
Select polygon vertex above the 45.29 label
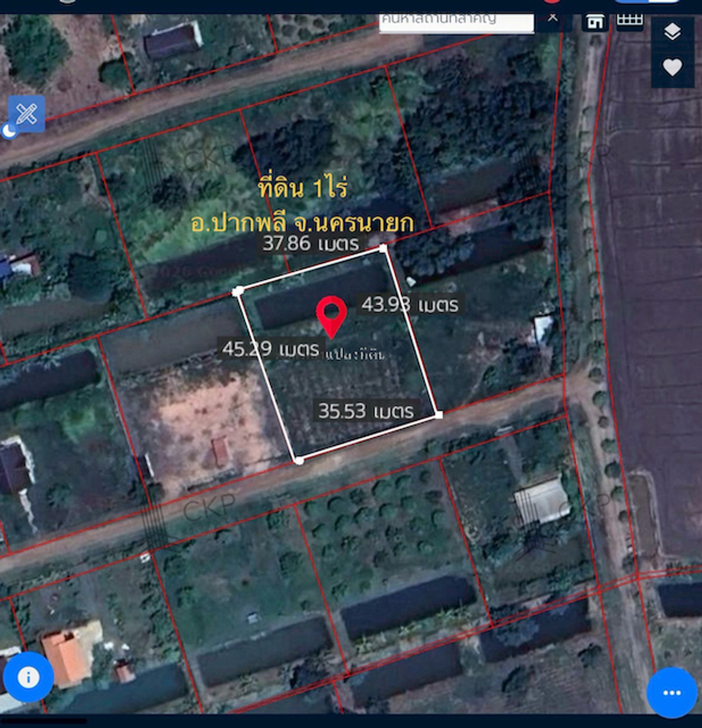click(x=238, y=291)
